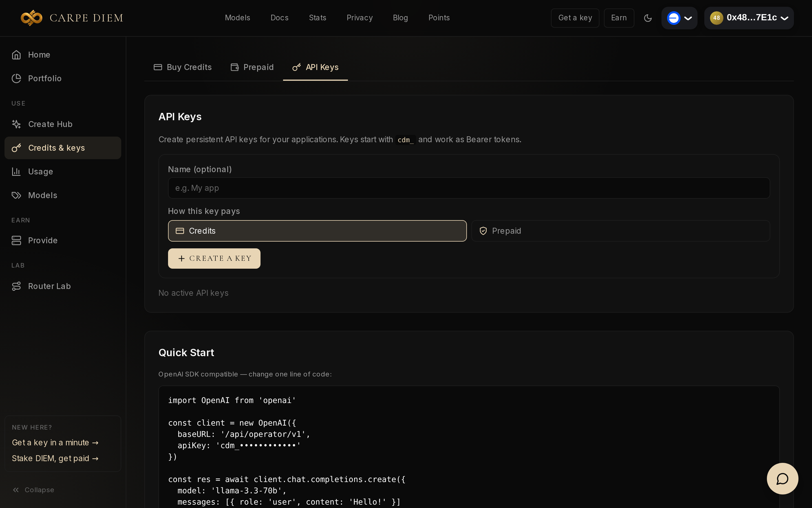The height and width of the screenshot is (508, 812).
Task: Open Create Hub in the sidebar
Action: click(63, 124)
